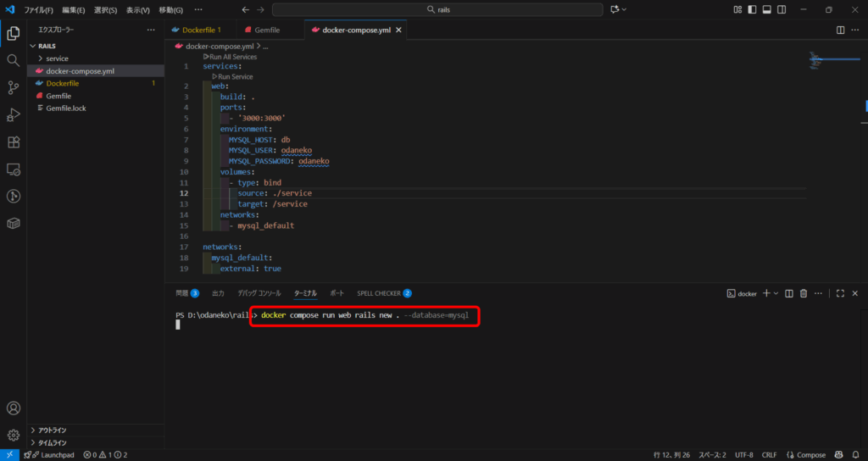Viewport: 868px width, 461px height.
Task: Open the ファイル(F) menu
Action: [39, 9]
